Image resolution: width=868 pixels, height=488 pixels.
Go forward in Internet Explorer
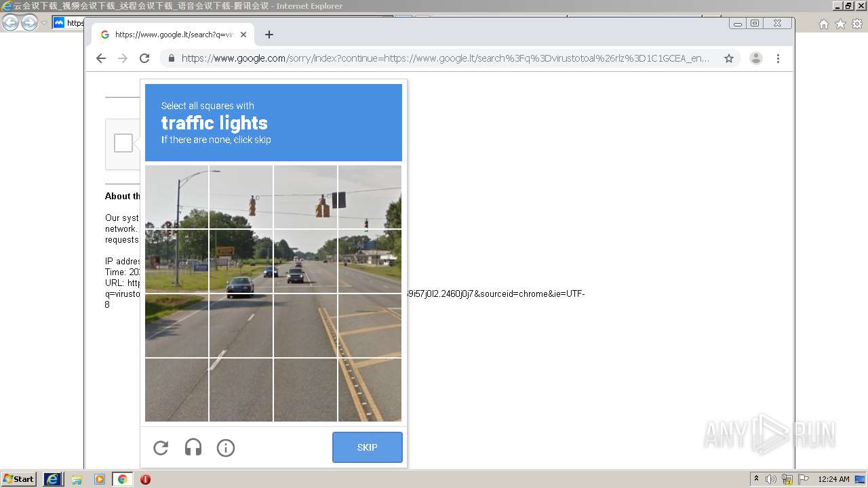tap(29, 22)
